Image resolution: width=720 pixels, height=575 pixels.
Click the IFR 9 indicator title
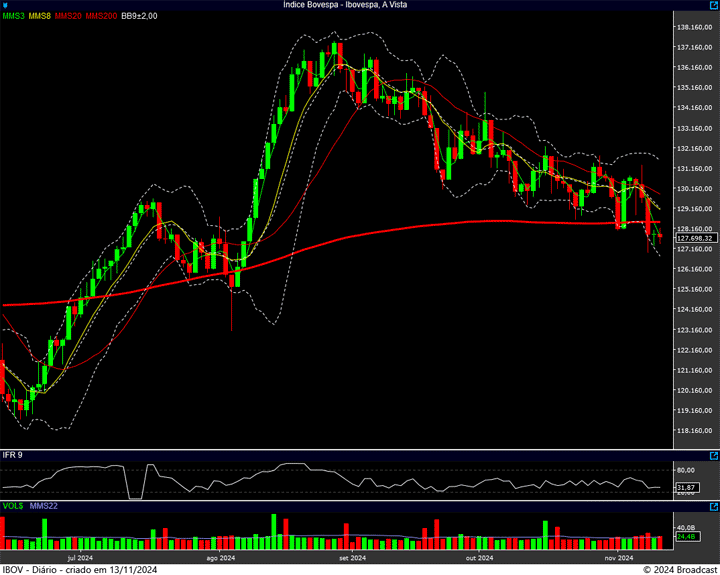click(x=12, y=455)
